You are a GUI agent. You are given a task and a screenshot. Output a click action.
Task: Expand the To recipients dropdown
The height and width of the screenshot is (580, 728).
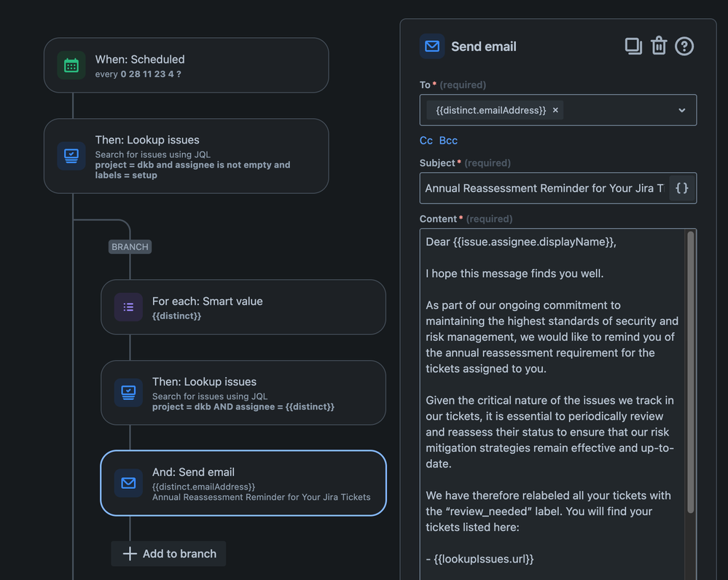tap(681, 110)
